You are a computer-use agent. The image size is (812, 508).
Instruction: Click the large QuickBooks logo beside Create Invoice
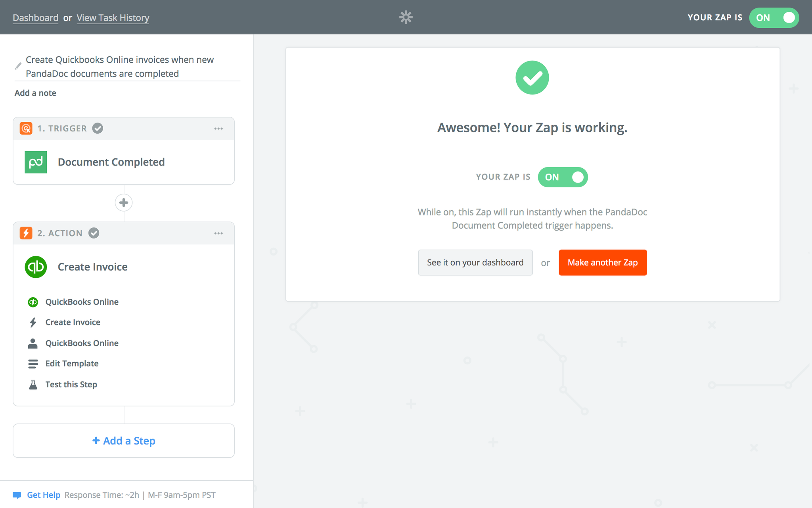pyautogui.click(x=36, y=267)
